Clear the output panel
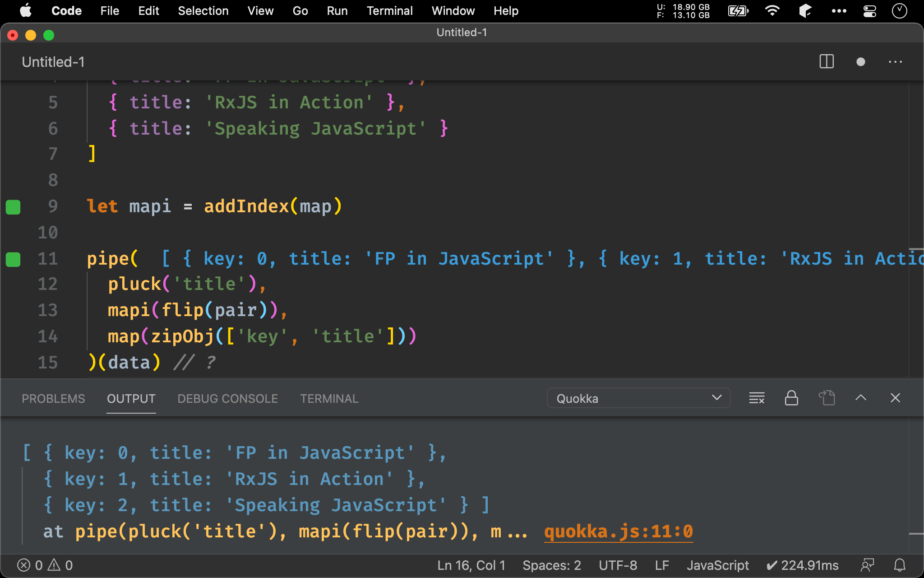Image resolution: width=924 pixels, height=578 pixels. (757, 398)
